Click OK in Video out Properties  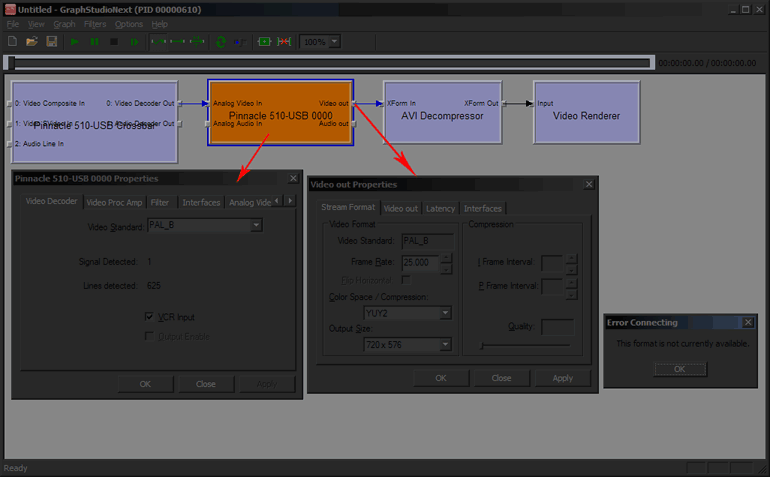[x=441, y=378]
